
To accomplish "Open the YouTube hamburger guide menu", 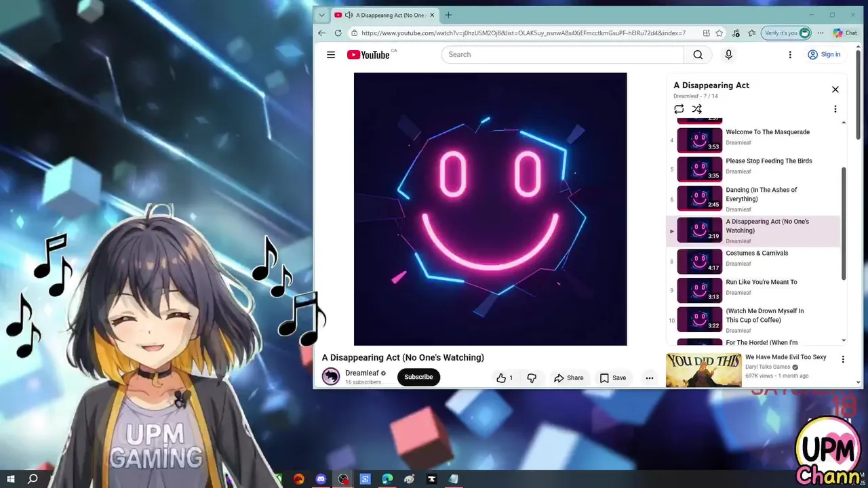I will pyautogui.click(x=331, y=55).
